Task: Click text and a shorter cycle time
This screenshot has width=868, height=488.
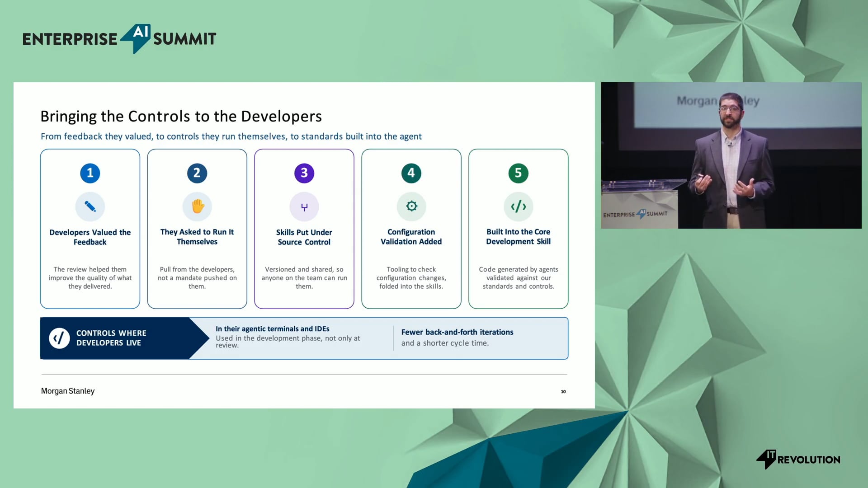Action: tap(445, 343)
